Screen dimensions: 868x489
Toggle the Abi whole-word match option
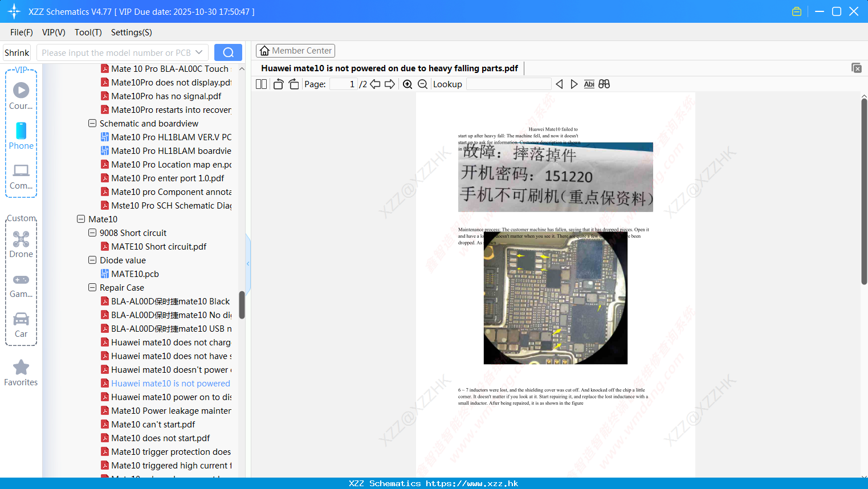(589, 84)
